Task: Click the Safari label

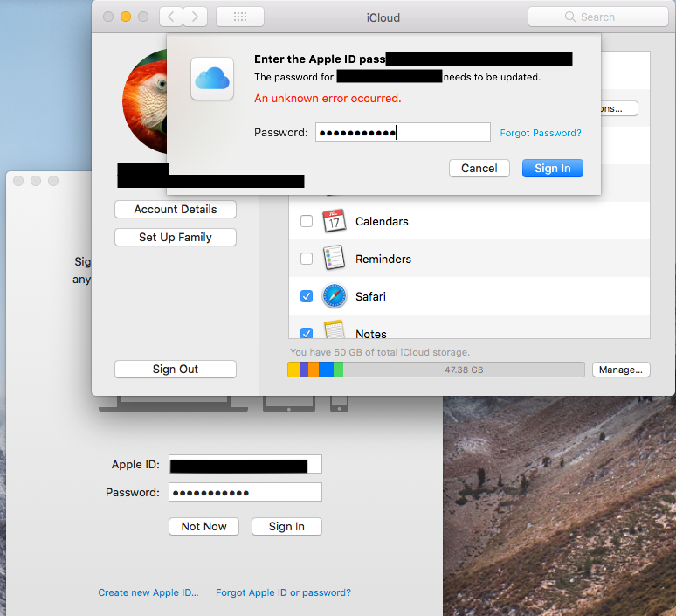Action: pyautogui.click(x=371, y=296)
